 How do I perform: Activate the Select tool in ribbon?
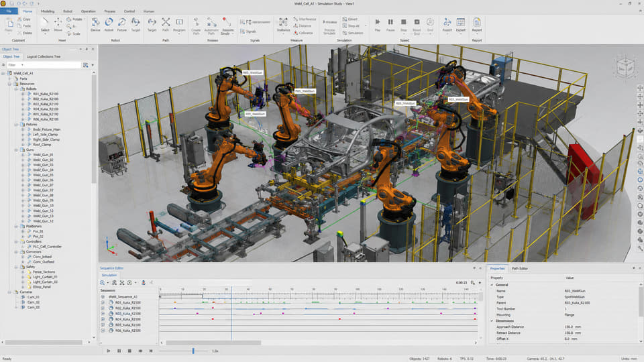pos(45,25)
